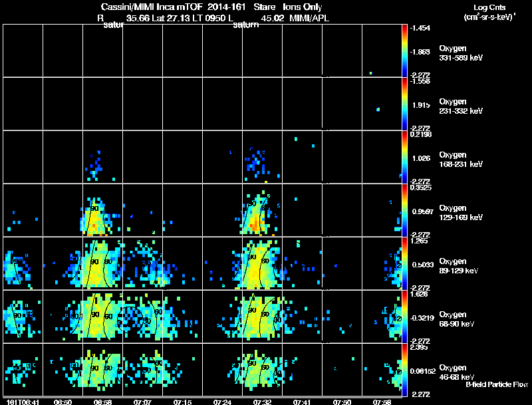
Task: Open the 89-129 keV image panel at 07:07
Action: click(142, 263)
